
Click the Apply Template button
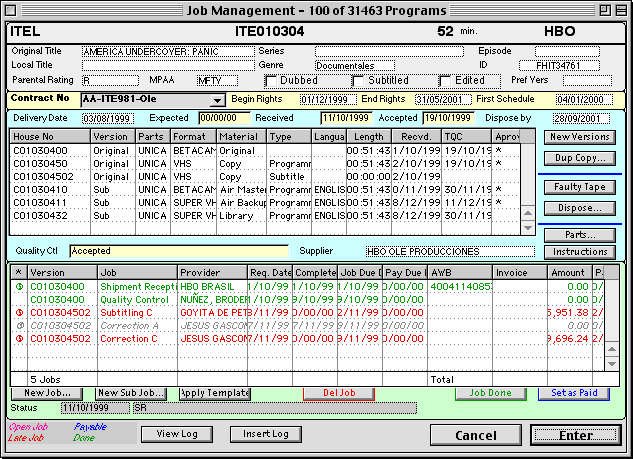(215, 393)
